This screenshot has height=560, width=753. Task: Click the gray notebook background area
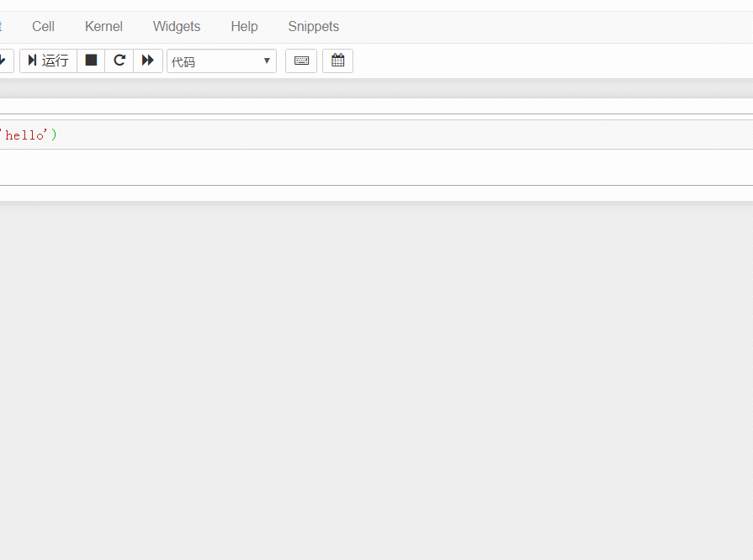click(x=376, y=378)
